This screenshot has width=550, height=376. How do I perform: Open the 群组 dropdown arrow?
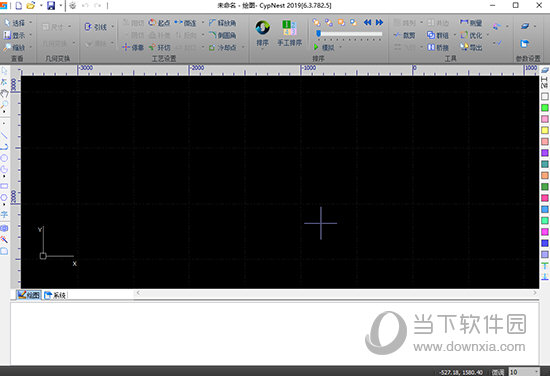pos(455,35)
